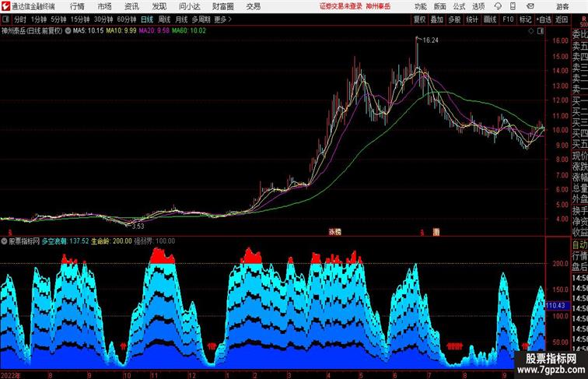Click the MA10: 9.99 indicator label

[x=121, y=31]
